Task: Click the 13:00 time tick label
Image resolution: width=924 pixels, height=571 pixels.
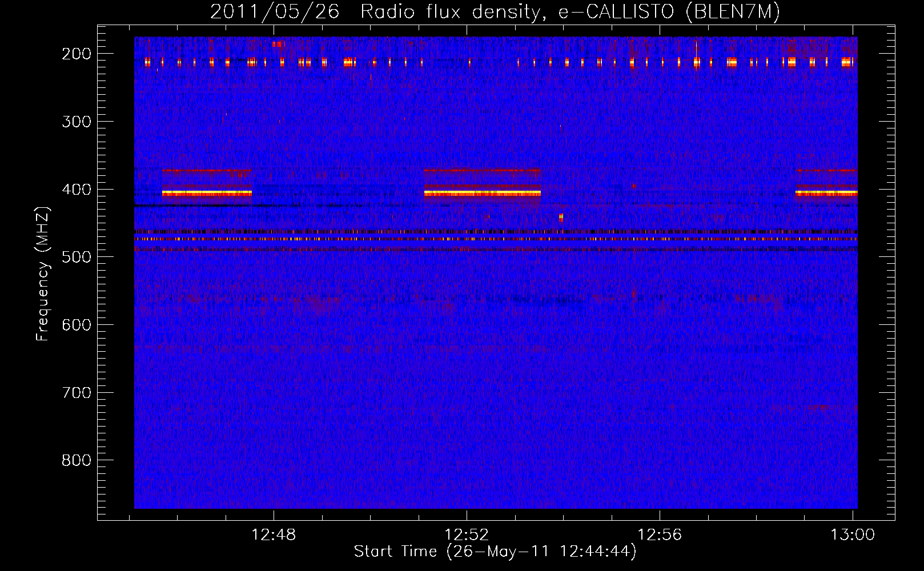Action: [853, 535]
